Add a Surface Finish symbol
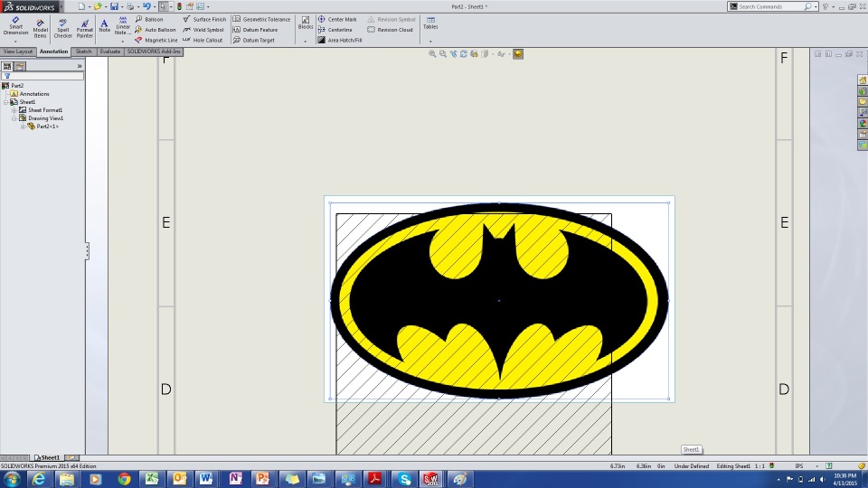868x488 pixels. pyautogui.click(x=204, y=19)
